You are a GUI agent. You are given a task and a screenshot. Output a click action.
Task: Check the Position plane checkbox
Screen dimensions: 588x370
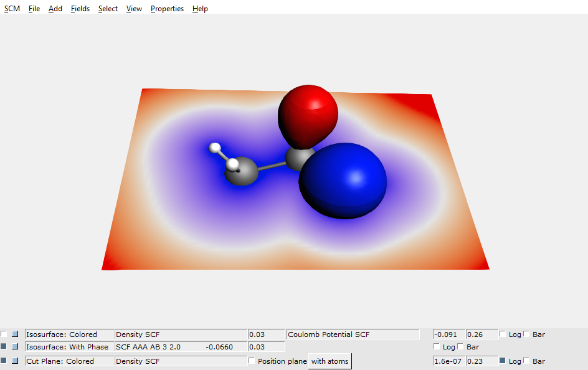click(x=252, y=361)
